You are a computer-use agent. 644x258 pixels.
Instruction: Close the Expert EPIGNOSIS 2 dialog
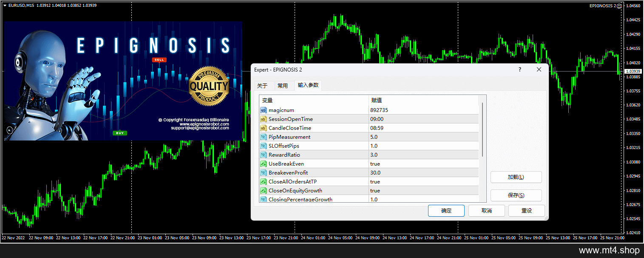coord(539,69)
